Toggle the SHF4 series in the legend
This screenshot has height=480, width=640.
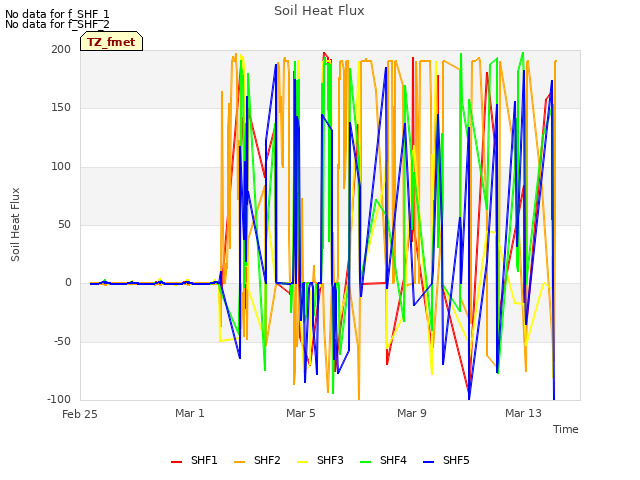383,460
